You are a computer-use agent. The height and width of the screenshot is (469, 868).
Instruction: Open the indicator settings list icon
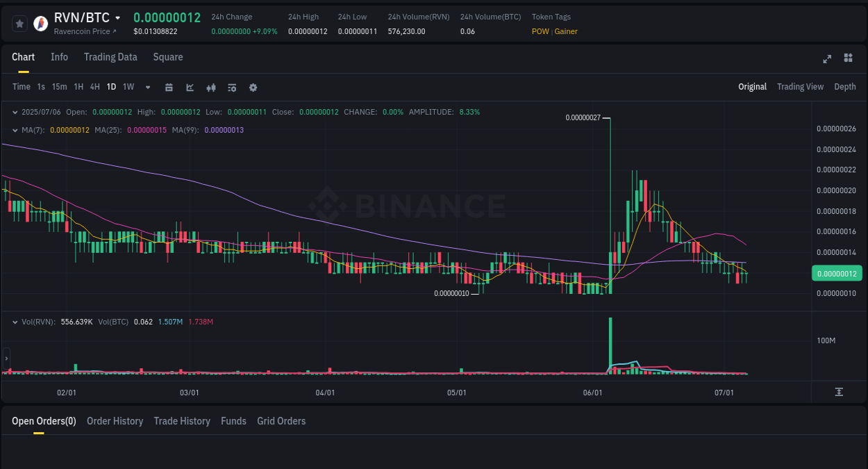coord(232,87)
